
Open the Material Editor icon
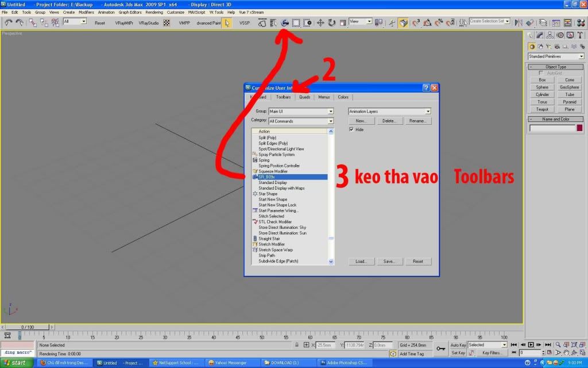tap(581, 23)
